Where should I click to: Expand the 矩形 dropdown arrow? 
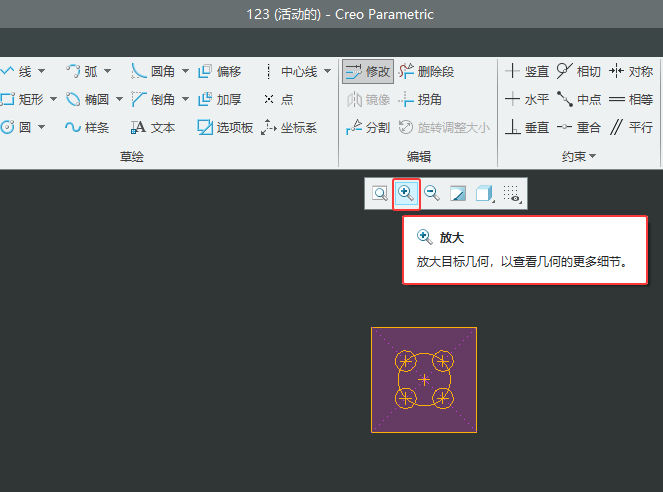53,99
